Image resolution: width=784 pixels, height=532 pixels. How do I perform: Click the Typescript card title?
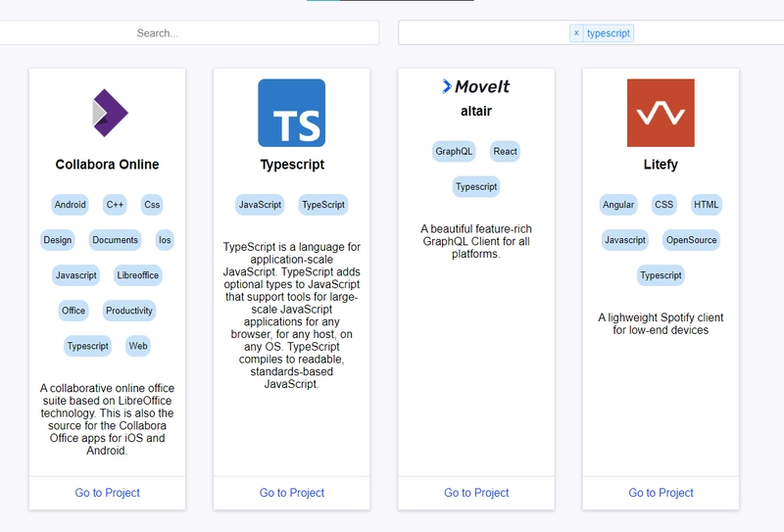[292, 165]
